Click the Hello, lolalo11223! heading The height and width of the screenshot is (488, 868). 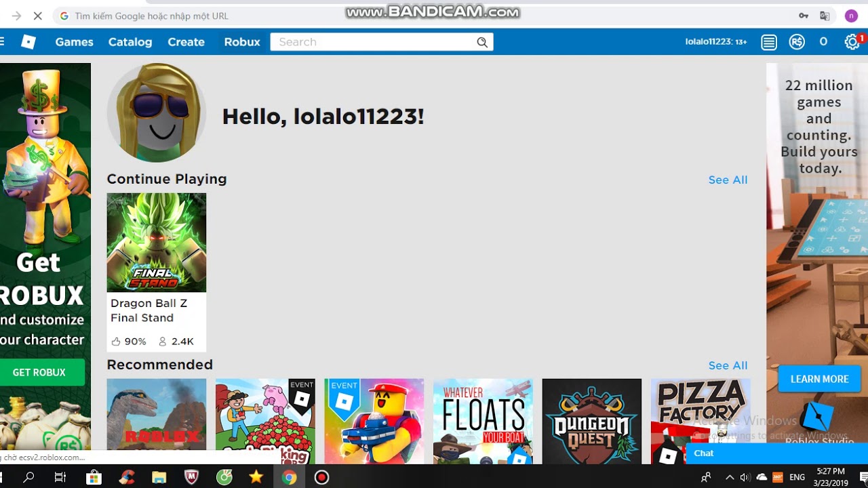(323, 117)
